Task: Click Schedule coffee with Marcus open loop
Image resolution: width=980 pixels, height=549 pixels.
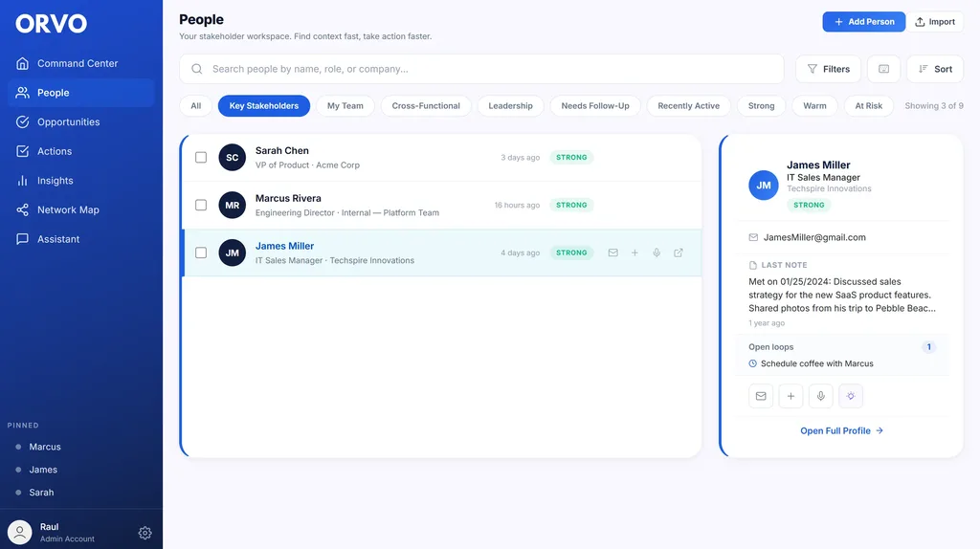Action: click(x=817, y=363)
